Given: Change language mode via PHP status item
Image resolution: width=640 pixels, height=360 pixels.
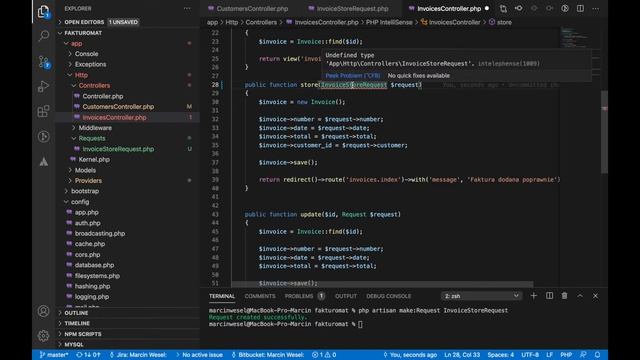Looking at the screenshot, I should tap(566, 355).
